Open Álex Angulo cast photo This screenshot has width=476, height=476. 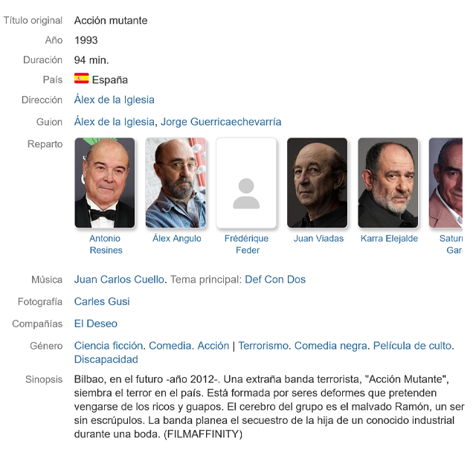point(176,183)
